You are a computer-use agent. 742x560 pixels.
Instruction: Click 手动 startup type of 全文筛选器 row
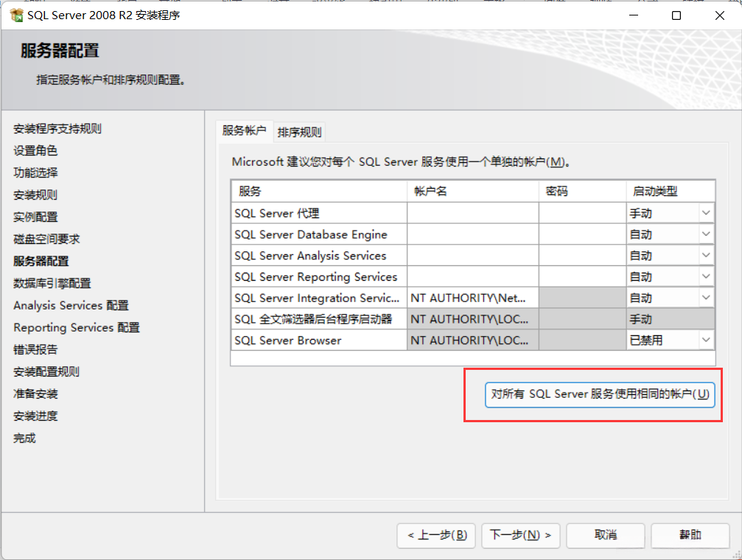pyautogui.click(x=671, y=319)
